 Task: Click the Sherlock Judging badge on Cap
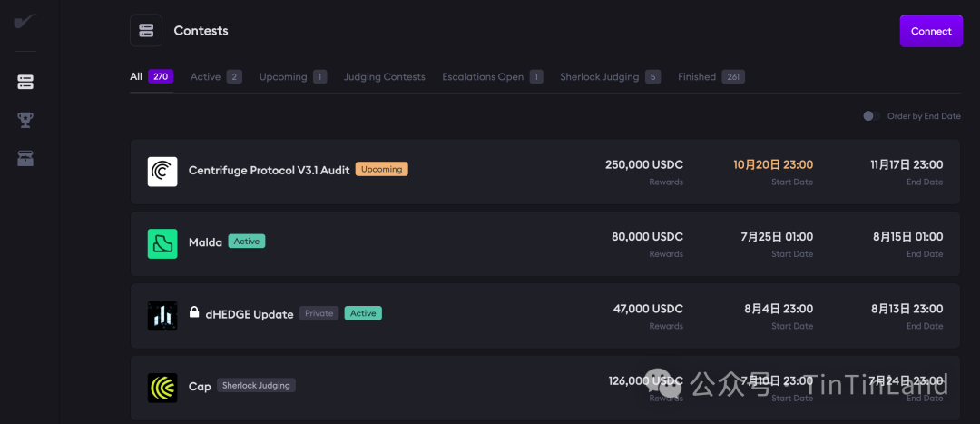click(x=256, y=385)
